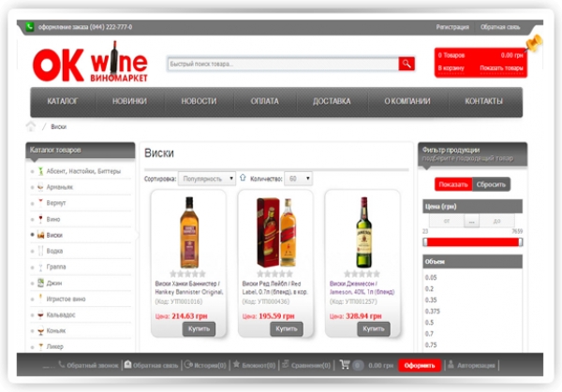Click the История clock icon
Image resolution: width=562 pixels, height=392 pixels.
coord(188,365)
